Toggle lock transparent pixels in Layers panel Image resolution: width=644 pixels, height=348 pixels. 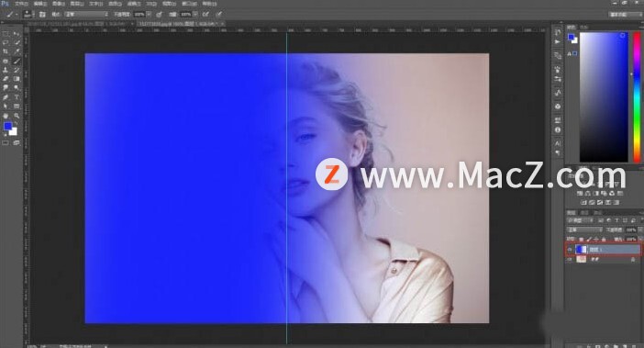582,239
